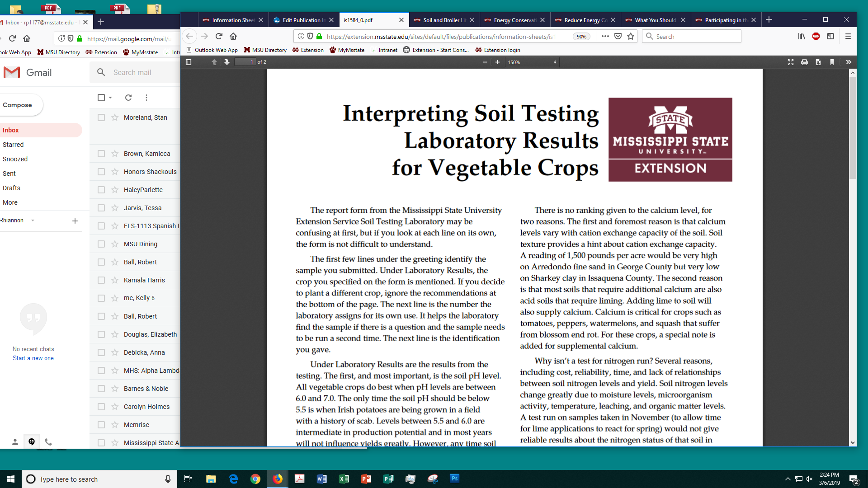Select checkbox for Honors-Shackouls email
868x488 pixels.
(x=101, y=172)
